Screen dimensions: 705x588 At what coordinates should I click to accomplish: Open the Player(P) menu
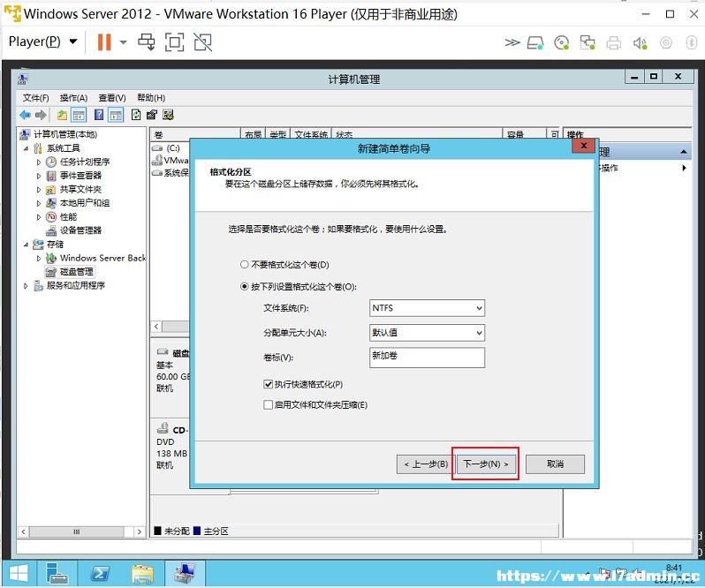42,41
